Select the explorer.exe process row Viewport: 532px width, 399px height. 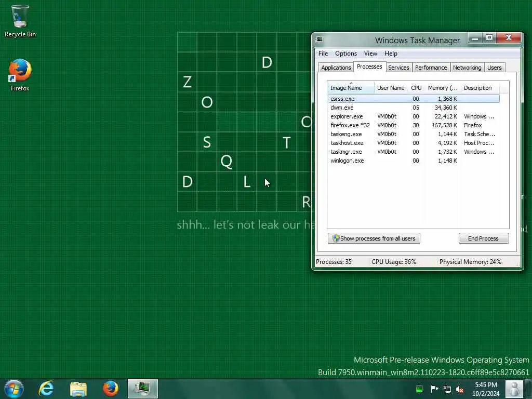click(414, 116)
